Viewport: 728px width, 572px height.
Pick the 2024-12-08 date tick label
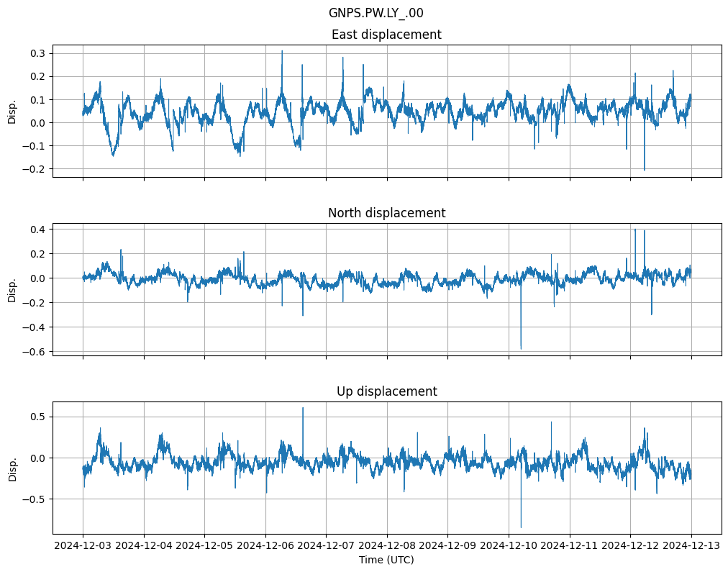[387, 546]
